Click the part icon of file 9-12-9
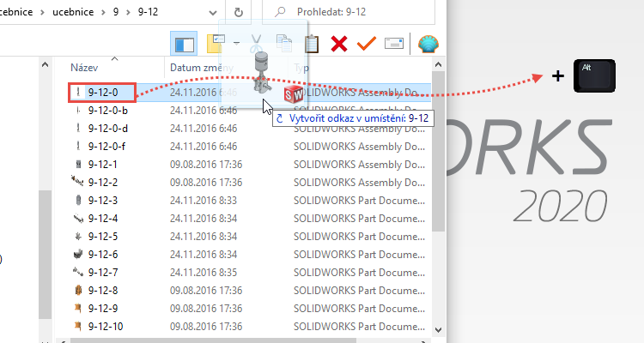The image size is (644, 343). (78, 308)
